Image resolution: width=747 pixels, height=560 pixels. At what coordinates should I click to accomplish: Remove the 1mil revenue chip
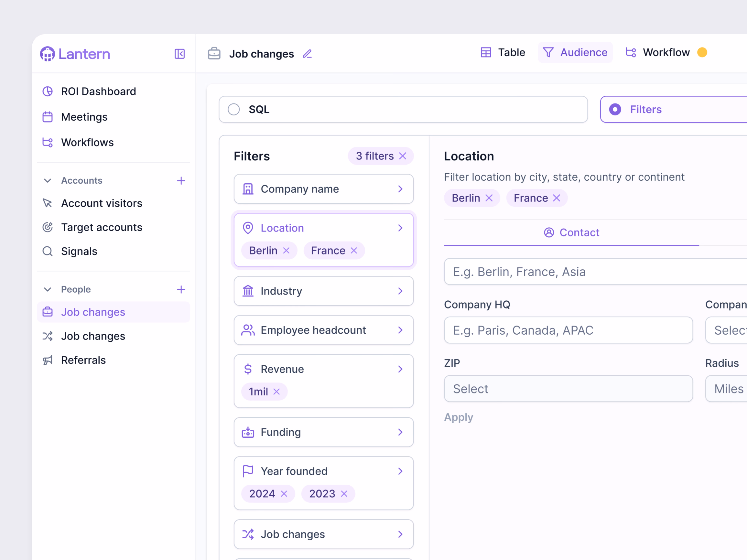(x=276, y=392)
